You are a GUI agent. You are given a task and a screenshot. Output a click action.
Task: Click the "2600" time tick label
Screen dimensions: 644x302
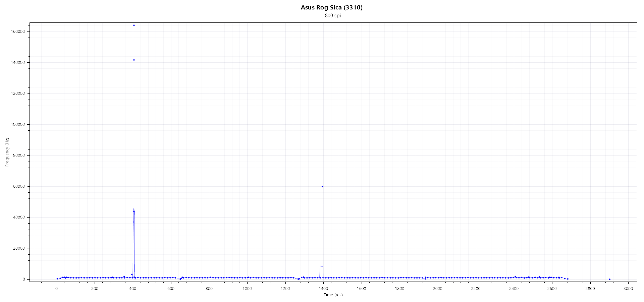tap(552, 289)
